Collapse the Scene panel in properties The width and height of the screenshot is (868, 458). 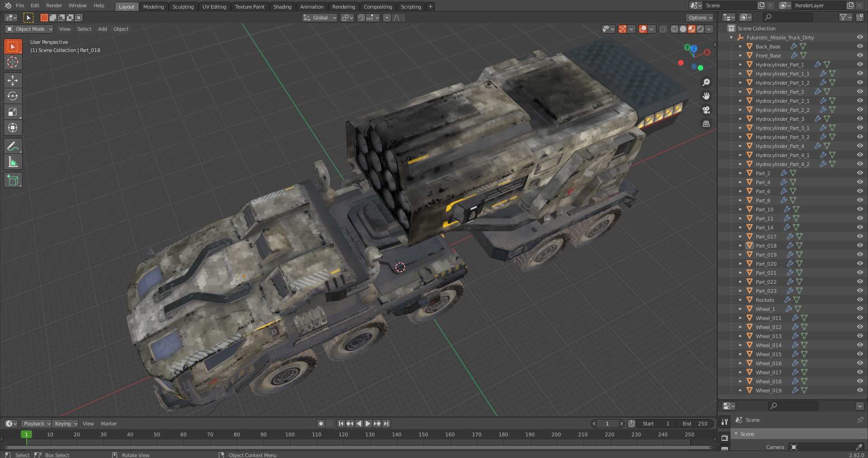pyautogui.click(x=736, y=434)
